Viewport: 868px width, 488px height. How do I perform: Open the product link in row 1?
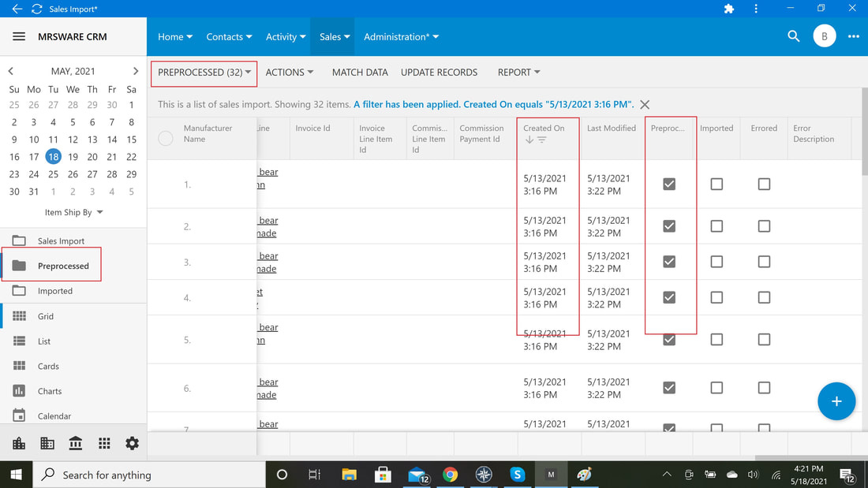(268, 178)
